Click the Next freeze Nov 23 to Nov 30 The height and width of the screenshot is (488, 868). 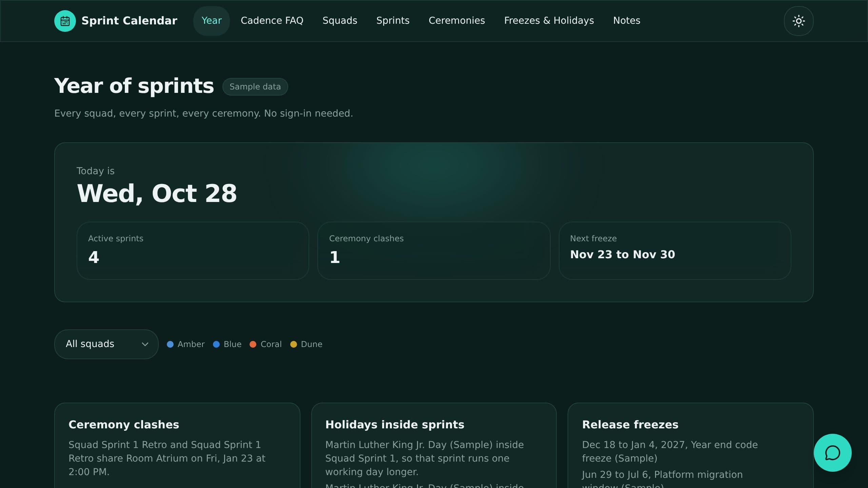tap(623, 255)
